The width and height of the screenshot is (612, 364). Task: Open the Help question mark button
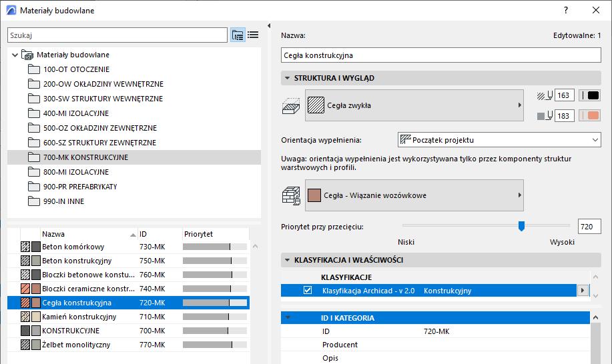pyautogui.click(x=565, y=11)
